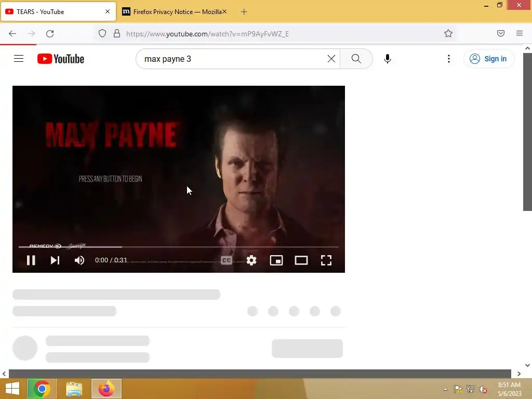
Task: Switch to theater mode
Action: tap(301, 260)
